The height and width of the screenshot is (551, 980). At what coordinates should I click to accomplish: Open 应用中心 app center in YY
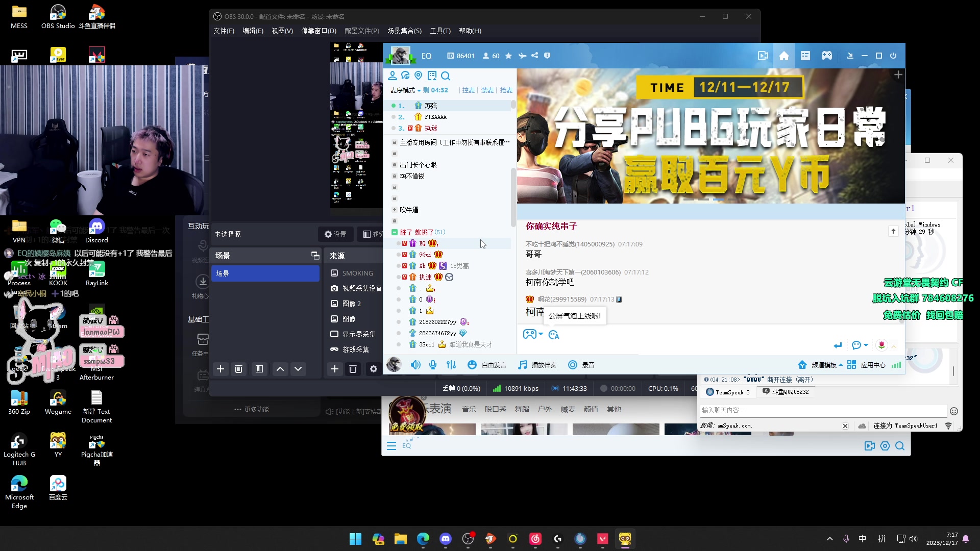point(867,365)
